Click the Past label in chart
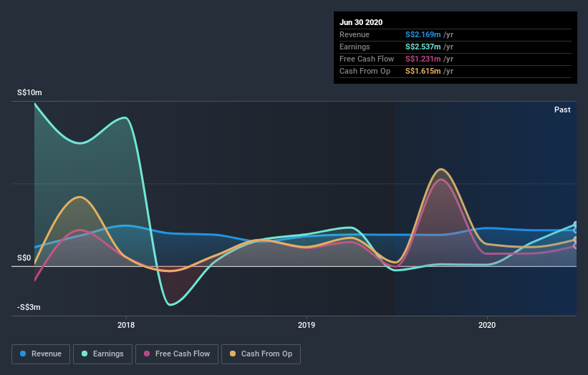Screen dimensions: 588x375 (x=562, y=109)
